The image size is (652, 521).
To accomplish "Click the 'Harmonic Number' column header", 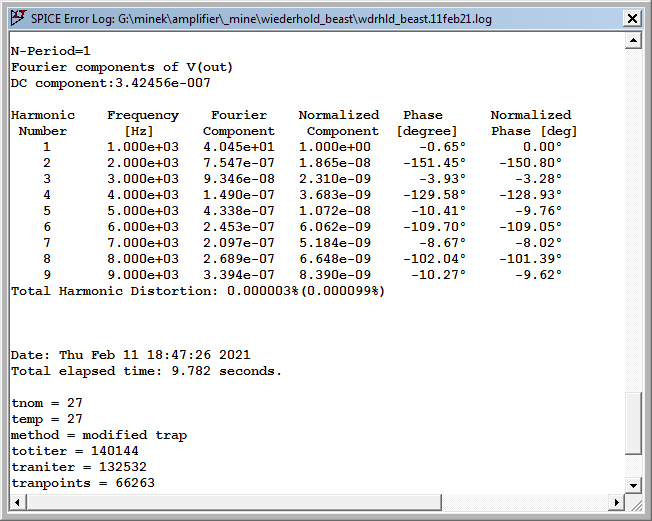I will 43,123.
